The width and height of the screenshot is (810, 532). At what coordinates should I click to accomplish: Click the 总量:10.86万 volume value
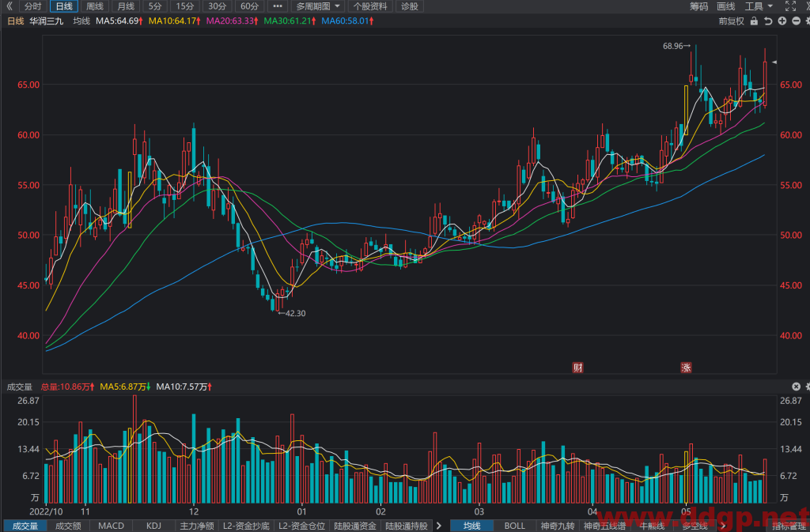coord(68,387)
